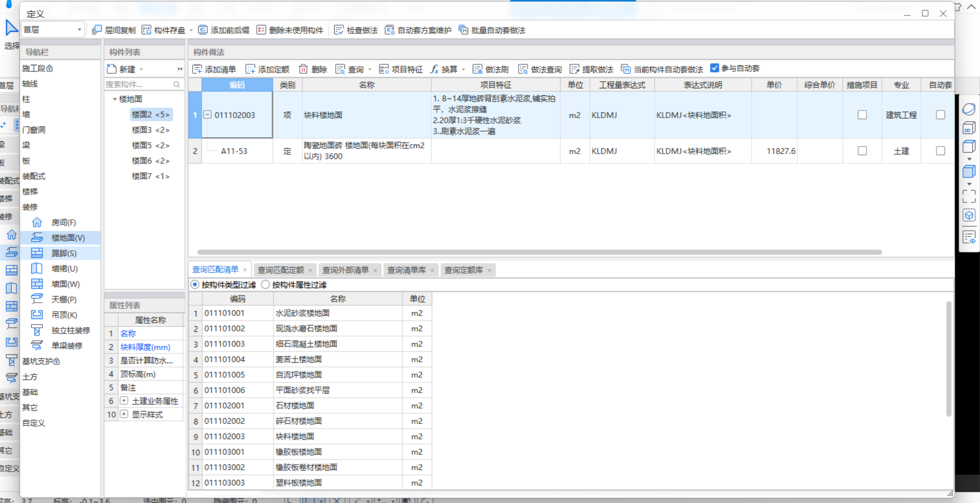
Task: Click 删除未使用构件 icon
Action: [261, 30]
